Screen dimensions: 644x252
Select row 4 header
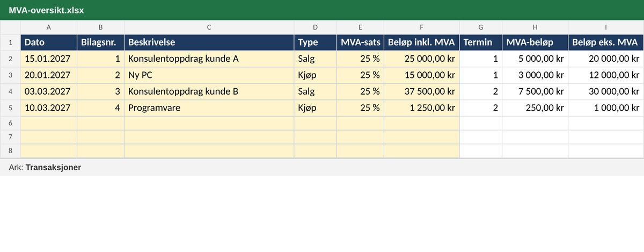(10, 91)
